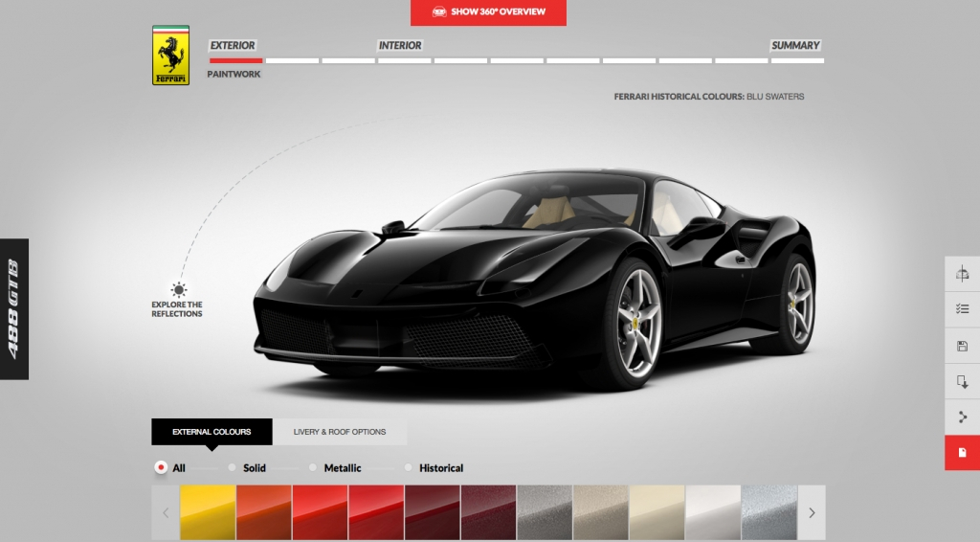Open the rotate car view icon
Viewport: 980px width, 542px height.
962,273
